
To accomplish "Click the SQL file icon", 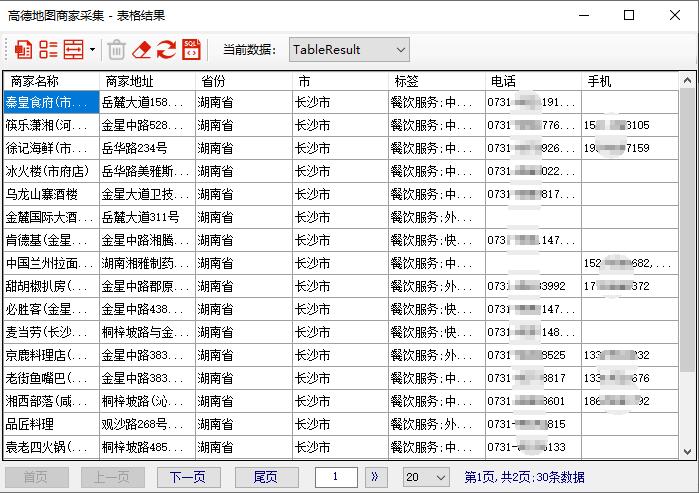I will coord(191,49).
